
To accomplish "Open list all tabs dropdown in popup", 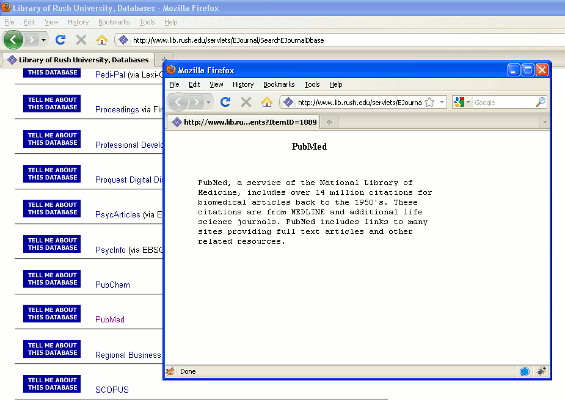I will point(544,122).
